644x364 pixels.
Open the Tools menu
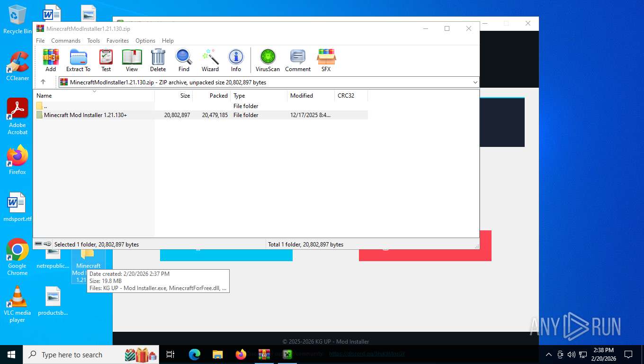pyautogui.click(x=93, y=41)
